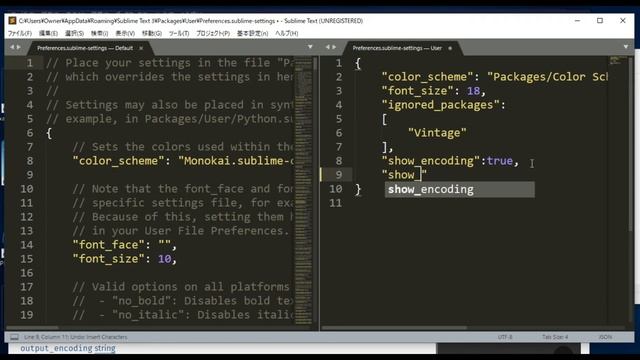
Task: Click the "no_bold" comment line
Action: click(183, 301)
